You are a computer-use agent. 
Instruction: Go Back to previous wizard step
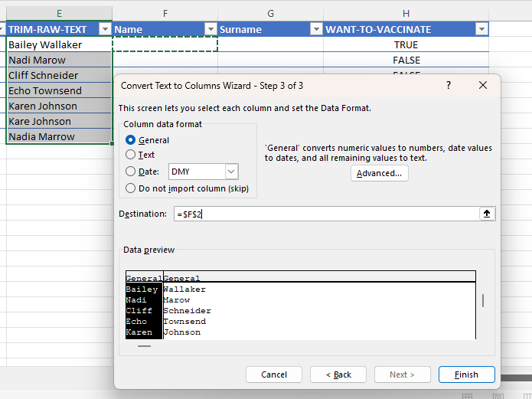tap(338, 374)
